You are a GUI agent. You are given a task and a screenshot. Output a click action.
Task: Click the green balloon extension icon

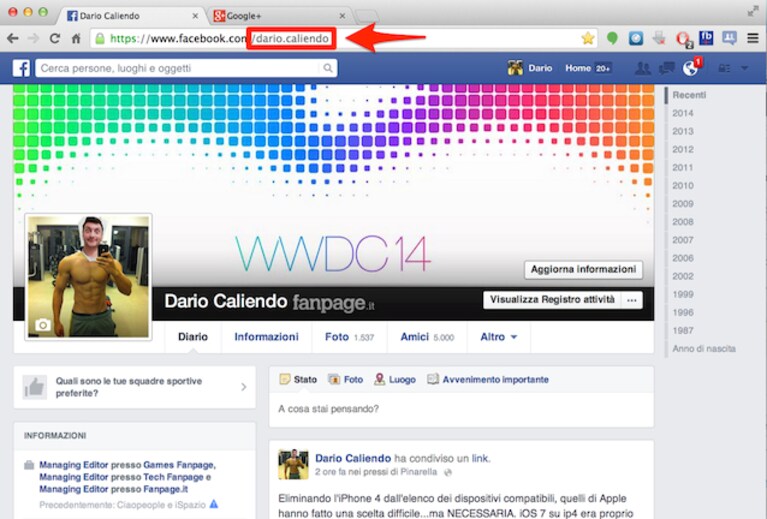tap(612, 38)
